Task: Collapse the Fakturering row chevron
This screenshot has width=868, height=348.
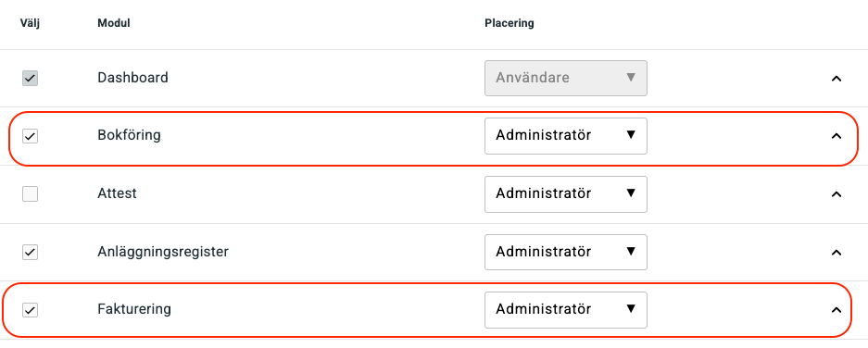Action: (x=837, y=310)
